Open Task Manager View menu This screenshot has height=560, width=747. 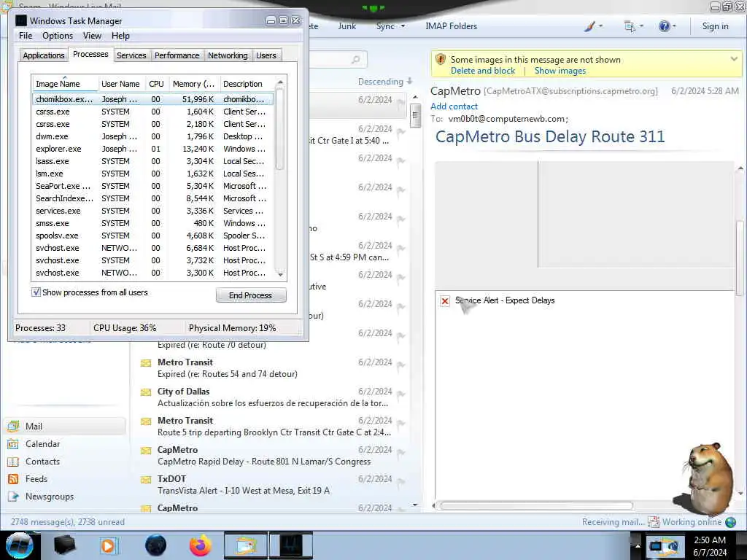92,36
